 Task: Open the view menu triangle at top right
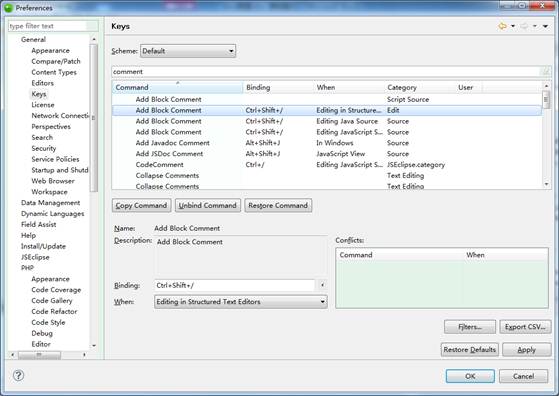click(x=545, y=26)
